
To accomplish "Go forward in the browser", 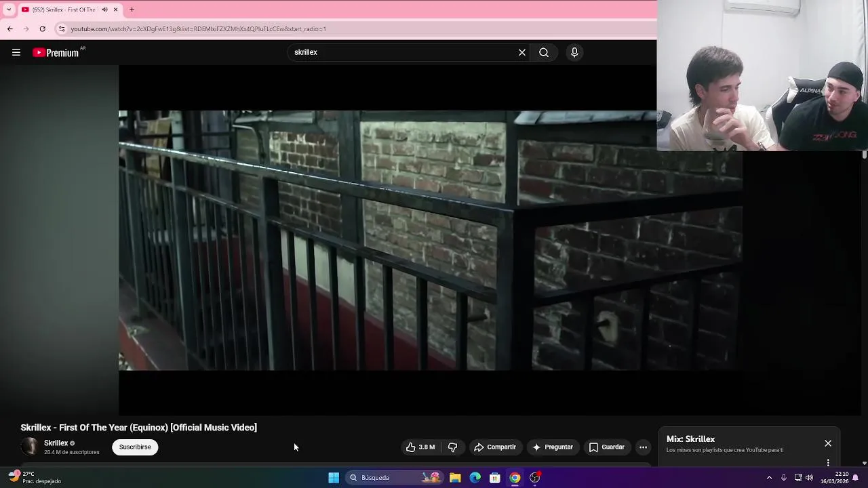I will 26,29.
